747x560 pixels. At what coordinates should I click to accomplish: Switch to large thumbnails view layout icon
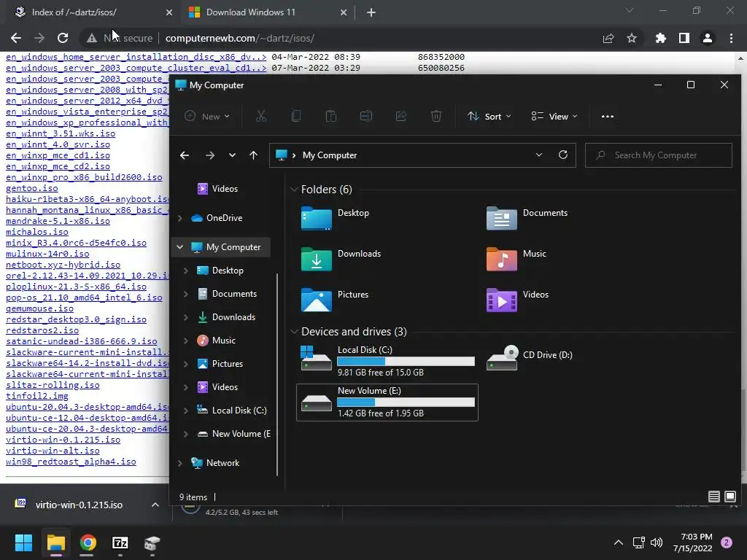[729, 497]
